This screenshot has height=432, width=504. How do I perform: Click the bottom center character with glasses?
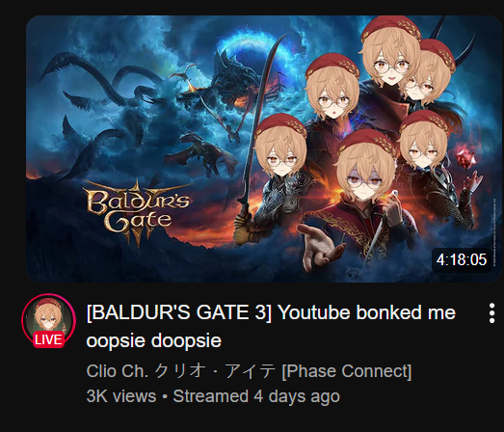[x=366, y=167]
